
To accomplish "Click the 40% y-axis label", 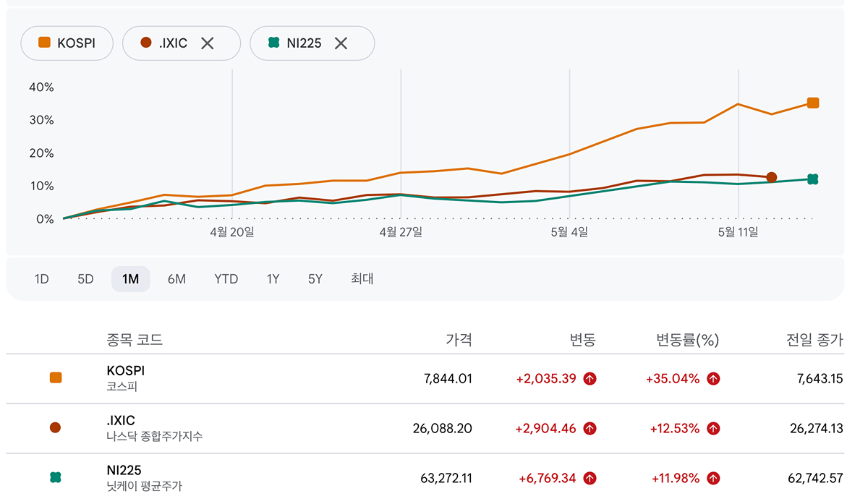I will [x=41, y=87].
